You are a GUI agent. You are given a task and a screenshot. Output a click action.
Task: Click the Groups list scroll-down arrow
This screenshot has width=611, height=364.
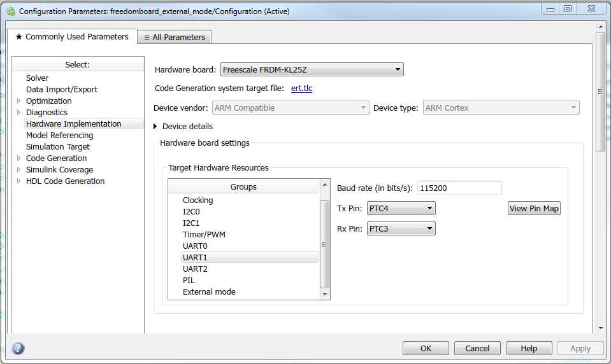click(x=325, y=294)
